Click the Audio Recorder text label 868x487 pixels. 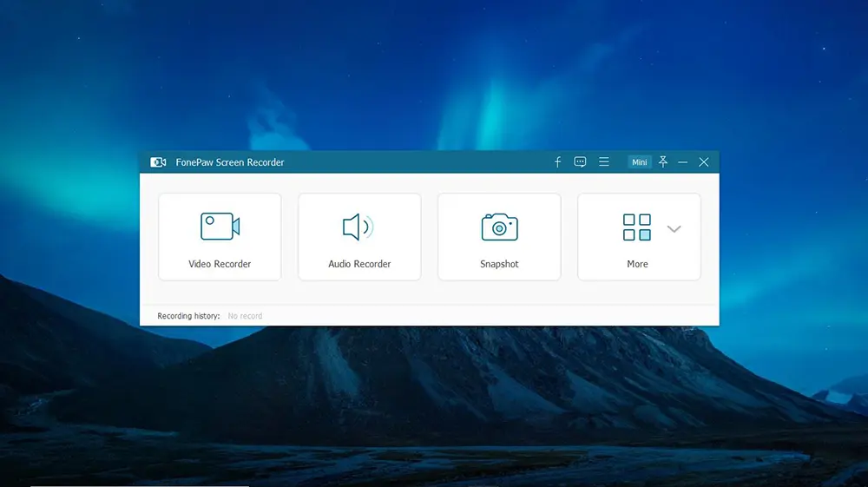(x=359, y=264)
